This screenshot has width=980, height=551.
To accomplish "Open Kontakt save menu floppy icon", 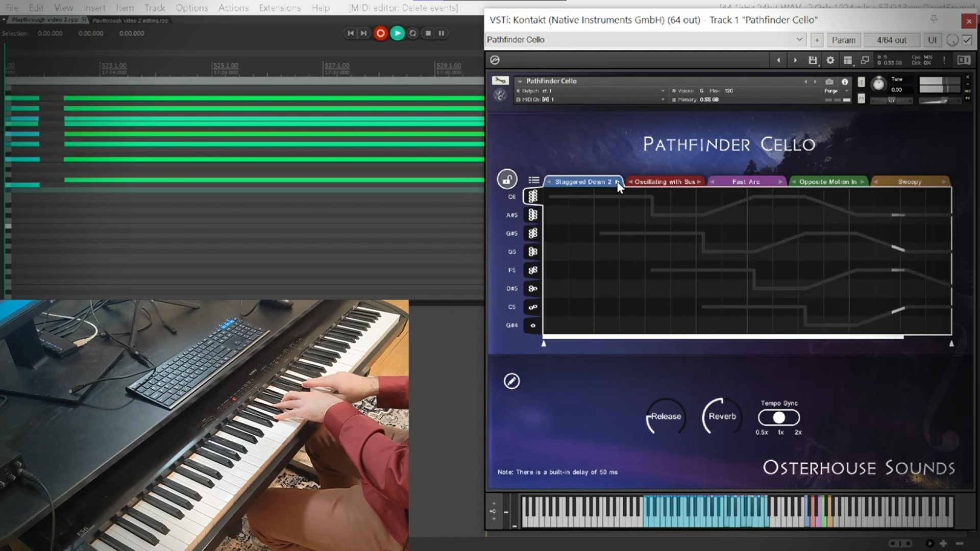I will pyautogui.click(x=813, y=60).
